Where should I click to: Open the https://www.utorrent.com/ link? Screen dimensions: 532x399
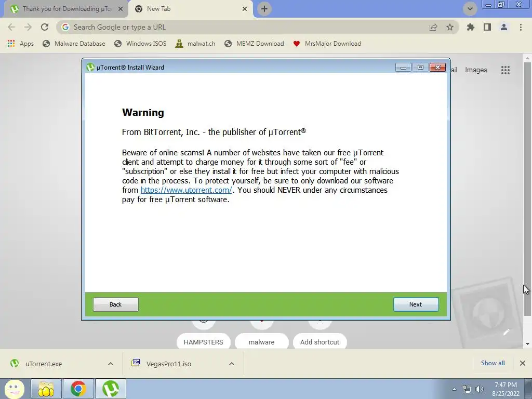187,190
